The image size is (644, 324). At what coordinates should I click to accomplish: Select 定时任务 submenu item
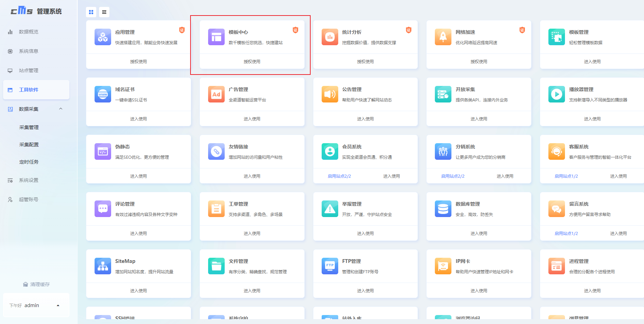click(29, 162)
